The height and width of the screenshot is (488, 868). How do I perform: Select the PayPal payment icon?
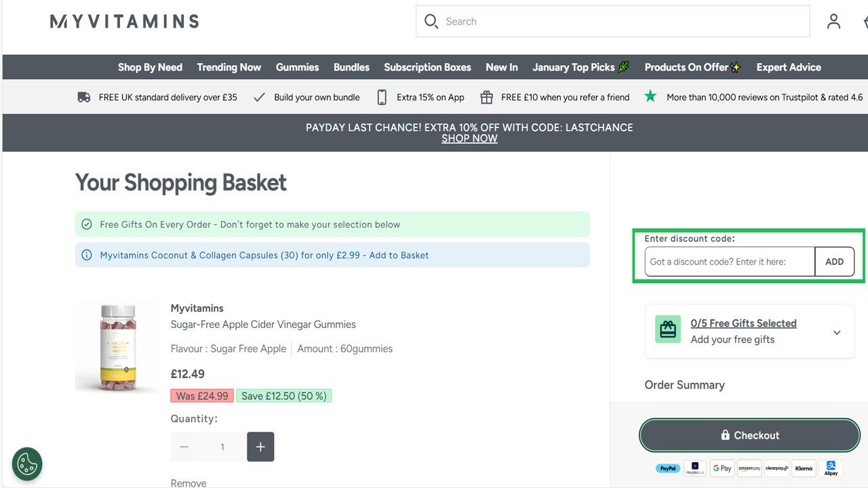tap(667, 468)
